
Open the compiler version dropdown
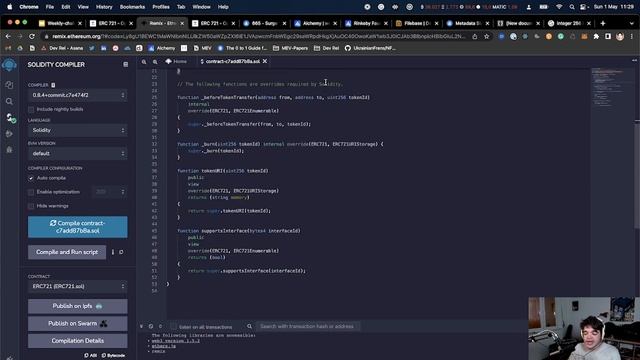78,95
